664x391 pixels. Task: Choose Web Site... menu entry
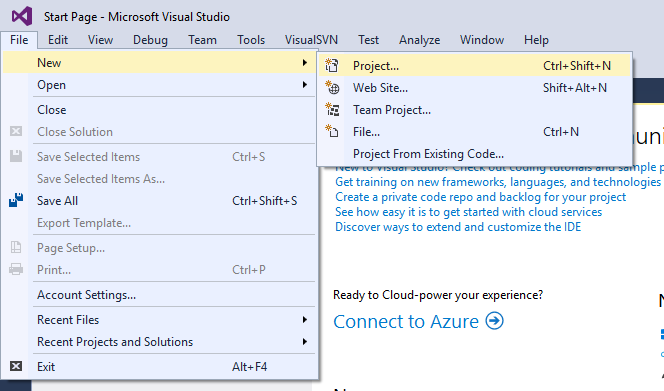pyautogui.click(x=474, y=88)
